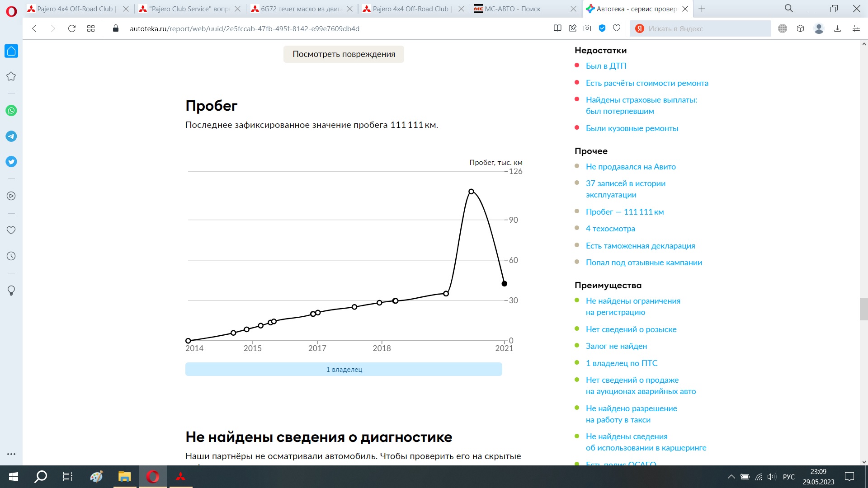Reload the Autoteka page

coord(71,28)
